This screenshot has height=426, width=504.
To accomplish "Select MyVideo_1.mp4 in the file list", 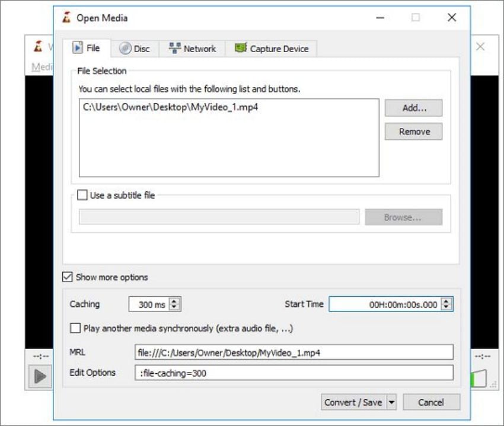I will tap(170, 107).
